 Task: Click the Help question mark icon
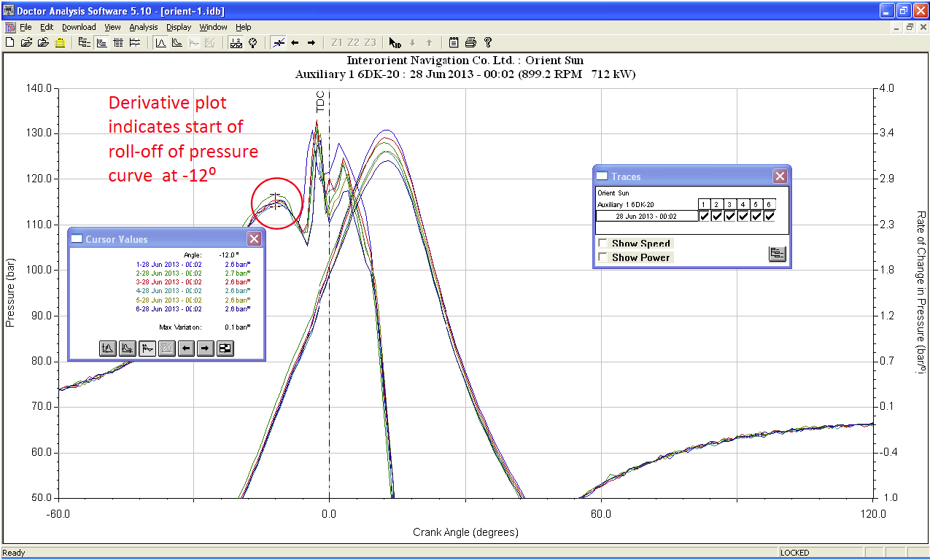pos(488,42)
